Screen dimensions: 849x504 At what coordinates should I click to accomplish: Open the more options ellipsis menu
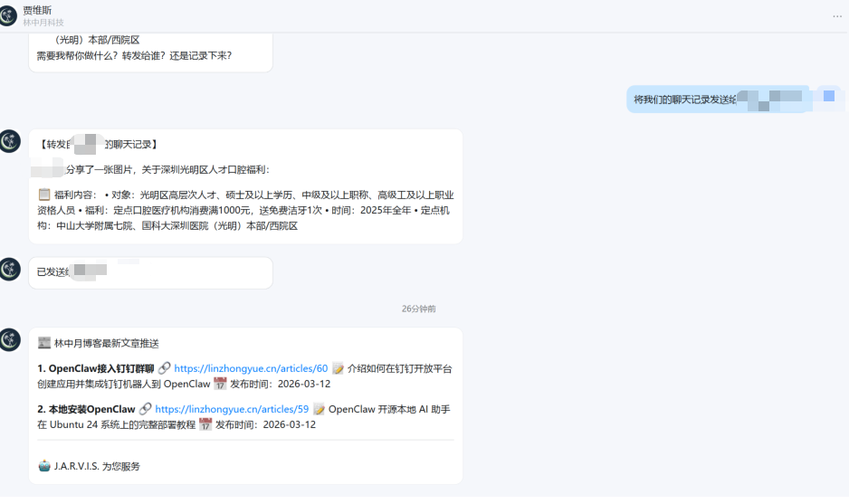(836, 16)
